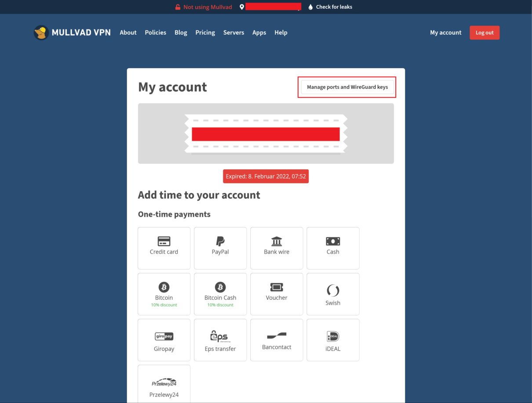Click Manage ports and WireGuard keys
The image size is (532, 403).
coord(347,87)
